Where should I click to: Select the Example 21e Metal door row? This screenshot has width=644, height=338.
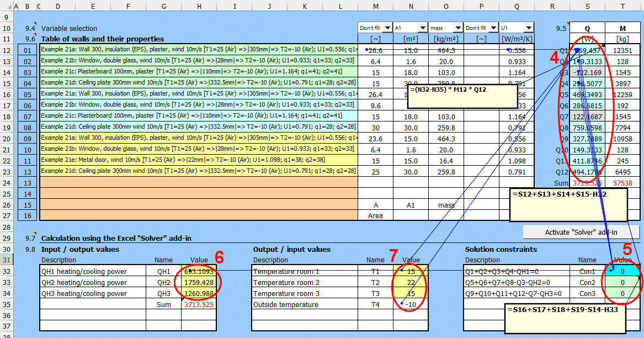(x=199, y=160)
